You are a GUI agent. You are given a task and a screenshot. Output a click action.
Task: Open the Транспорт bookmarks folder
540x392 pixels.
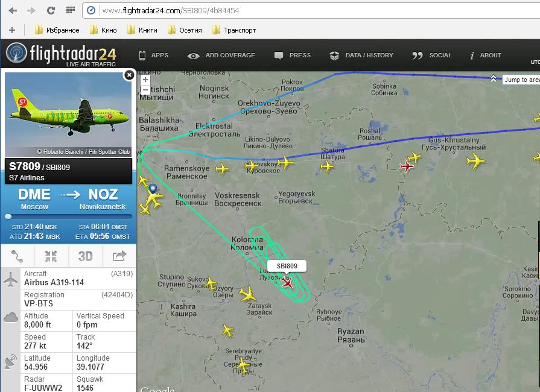[x=234, y=30]
